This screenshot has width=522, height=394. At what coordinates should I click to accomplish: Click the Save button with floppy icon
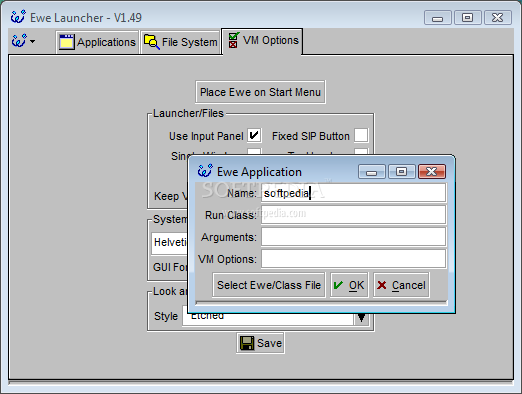tap(260, 343)
